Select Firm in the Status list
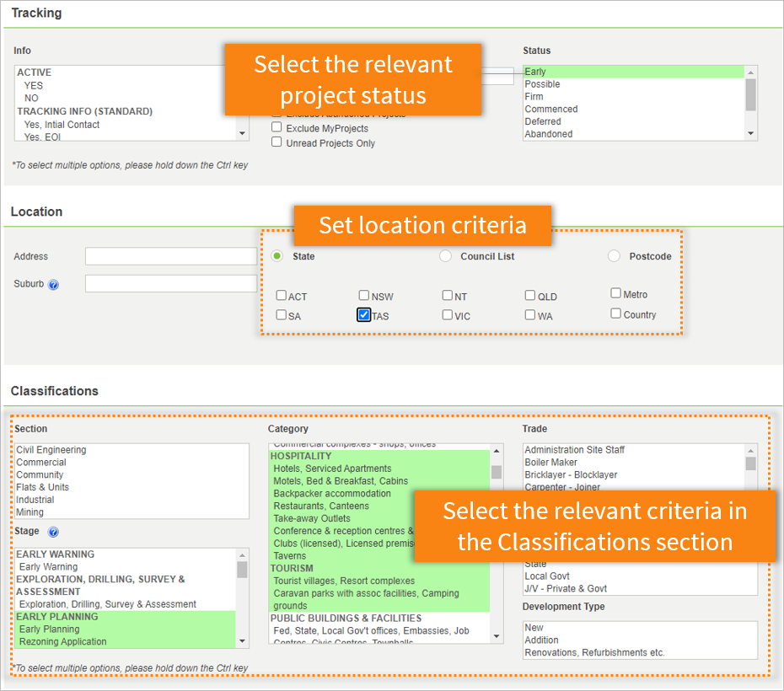 point(633,97)
